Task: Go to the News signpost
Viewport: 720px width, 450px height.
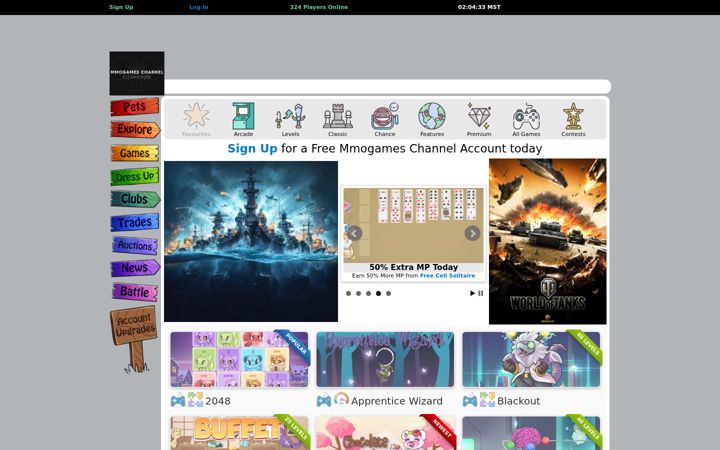Action: point(135,268)
